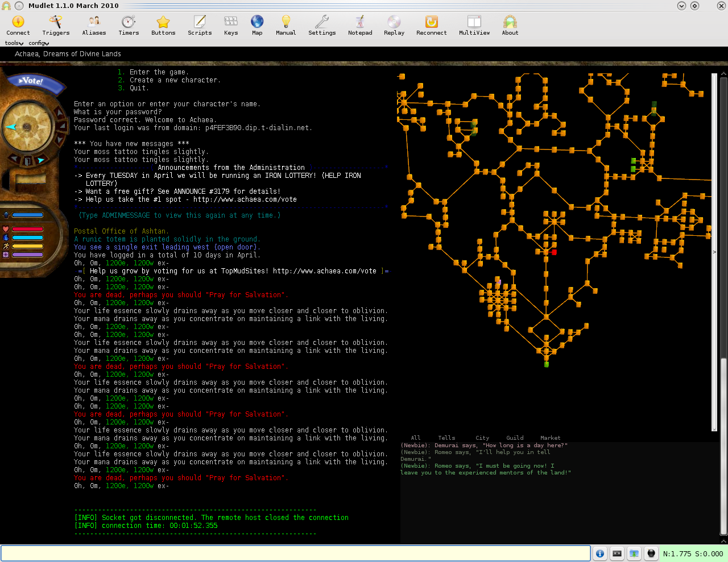Open Settings with the wrench icon
The width and height of the screenshot is (728, 562).
(322, 25)
